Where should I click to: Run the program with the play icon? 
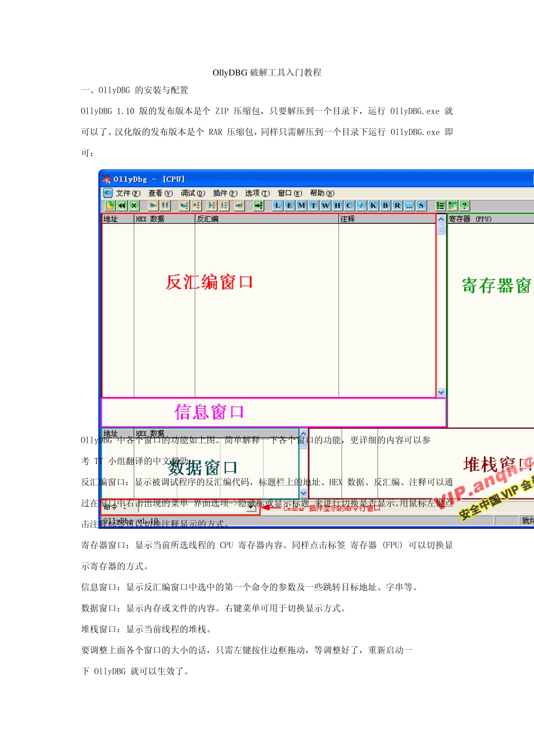(153, 205)
